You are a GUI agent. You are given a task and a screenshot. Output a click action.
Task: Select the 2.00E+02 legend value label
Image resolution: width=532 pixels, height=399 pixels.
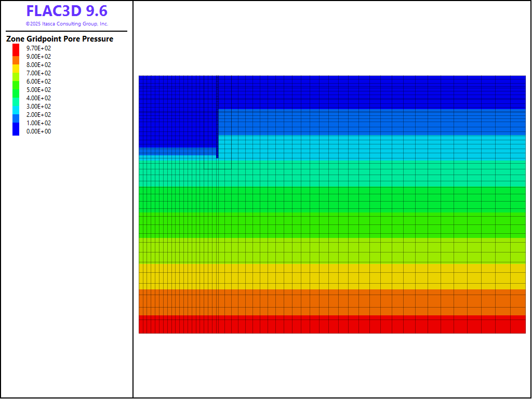tap(39, 115)
